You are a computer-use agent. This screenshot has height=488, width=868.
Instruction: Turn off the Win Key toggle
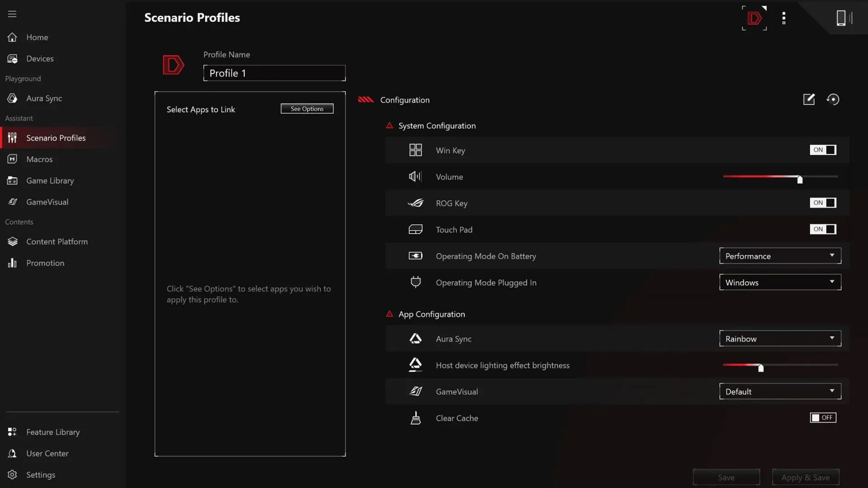pos(823,150)
